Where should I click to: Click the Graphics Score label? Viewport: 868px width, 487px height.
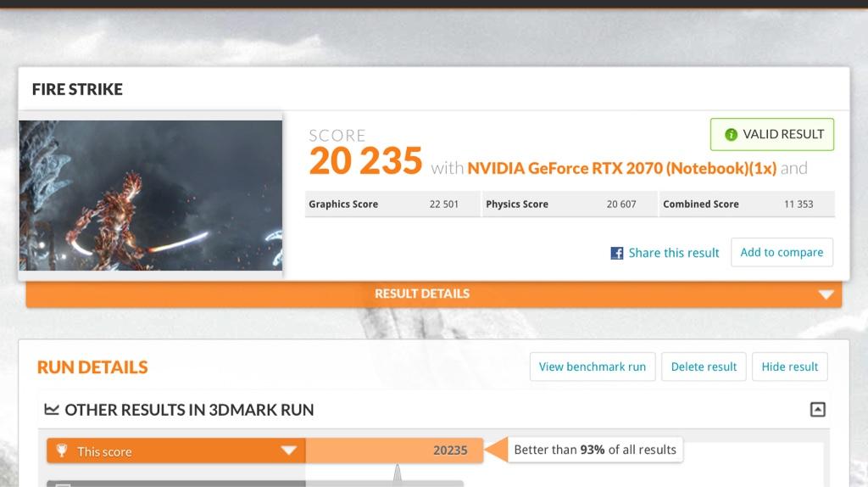[x=343, y=204]
